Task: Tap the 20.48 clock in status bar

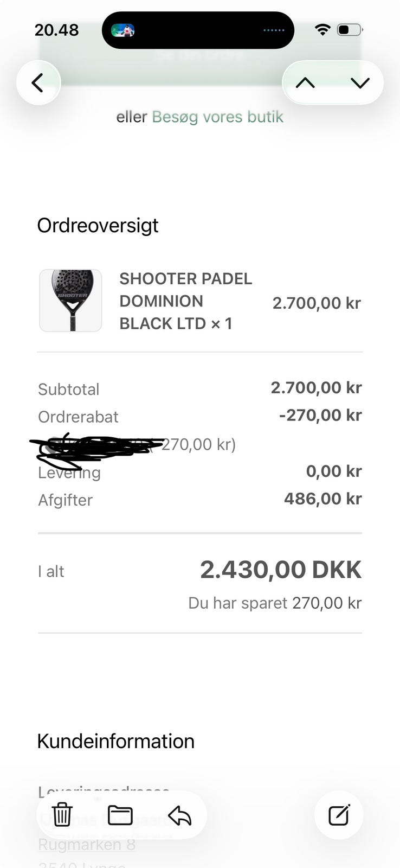Action: point(57,30)
